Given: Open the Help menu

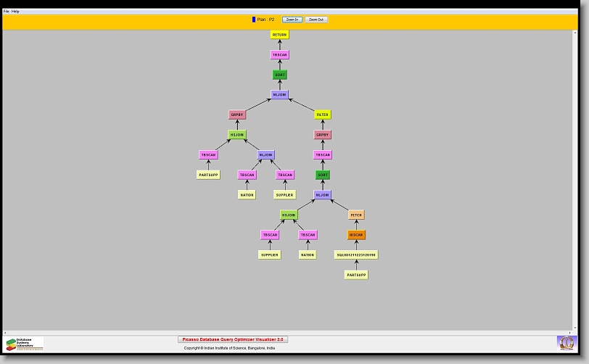Looking at the screenshot, I should (x=15, y=12).
